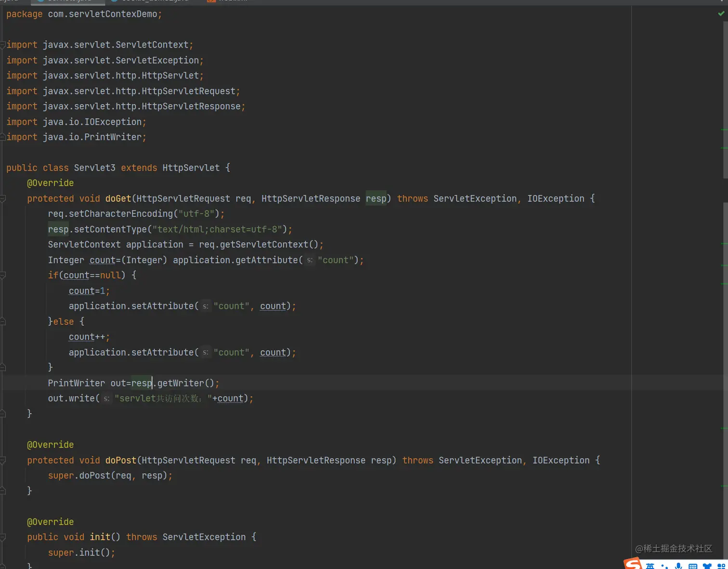Click the Sogou input method S logo

[x=633, y=564]
